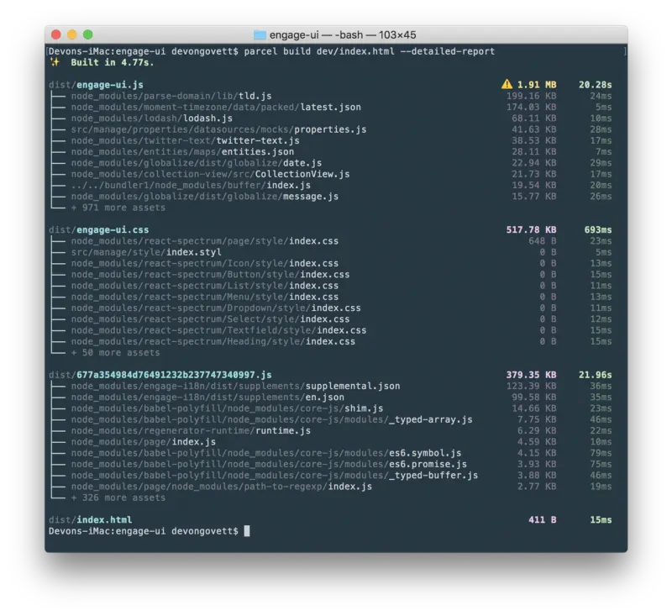Click the 'index.styl' file path
Image resolution: width=672 pixels, height=616 pixels.
[x=146, y=252]
